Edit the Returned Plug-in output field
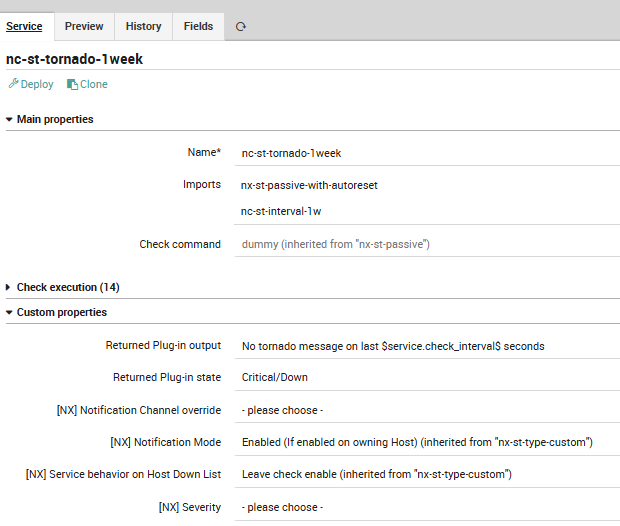Screen dimensions: 620x526 (x=427, y=346)
